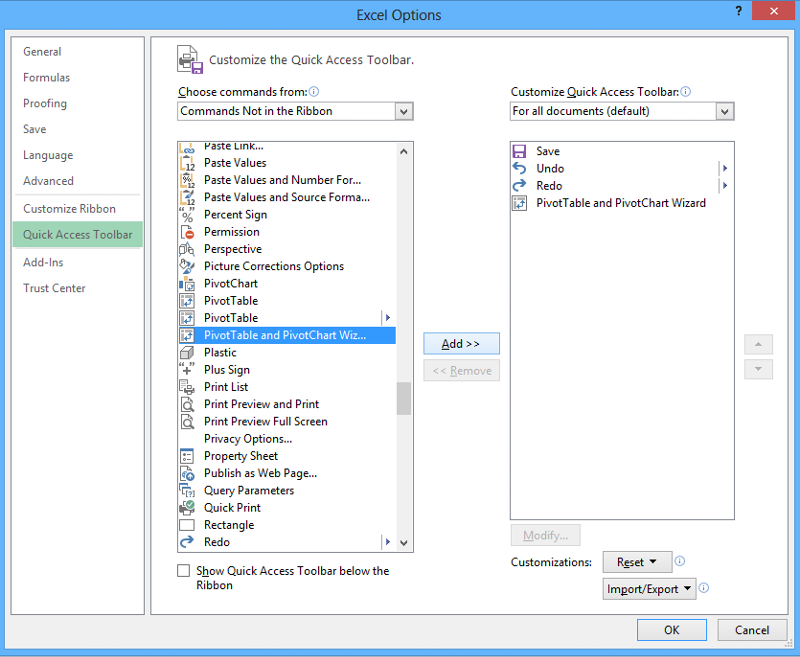This screenshot has height=657, width=800.
Task: Click the Plastic command icon
Action: pos(187,352)
